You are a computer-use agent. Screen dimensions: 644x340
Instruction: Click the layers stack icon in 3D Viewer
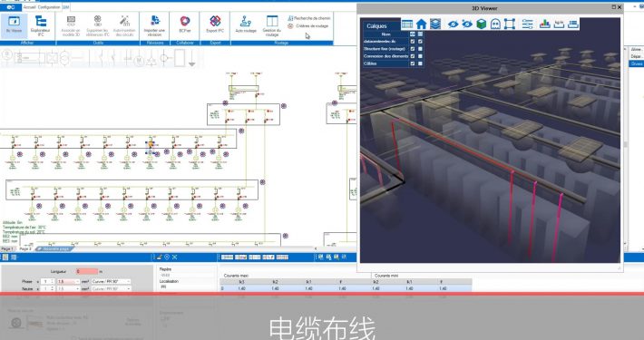(x=435, y=24)
